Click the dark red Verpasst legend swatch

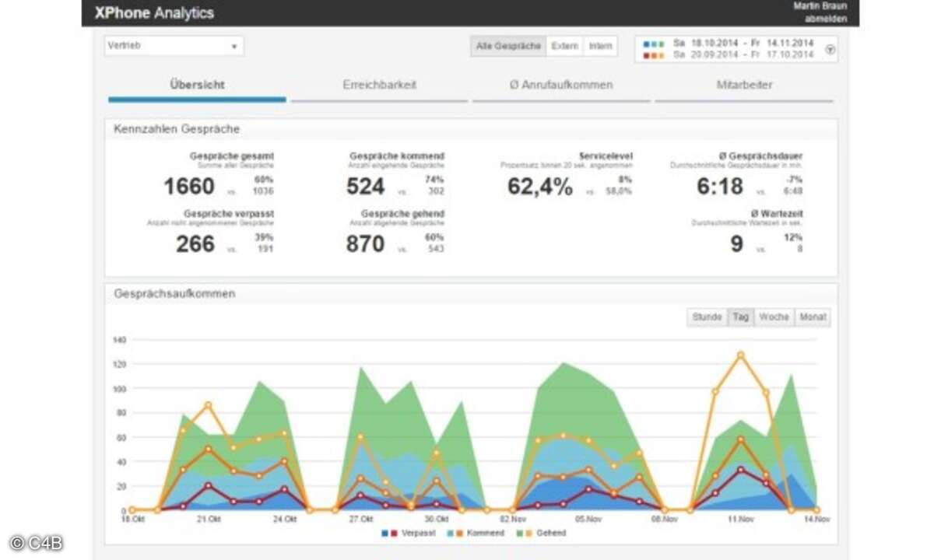point(395,534)
